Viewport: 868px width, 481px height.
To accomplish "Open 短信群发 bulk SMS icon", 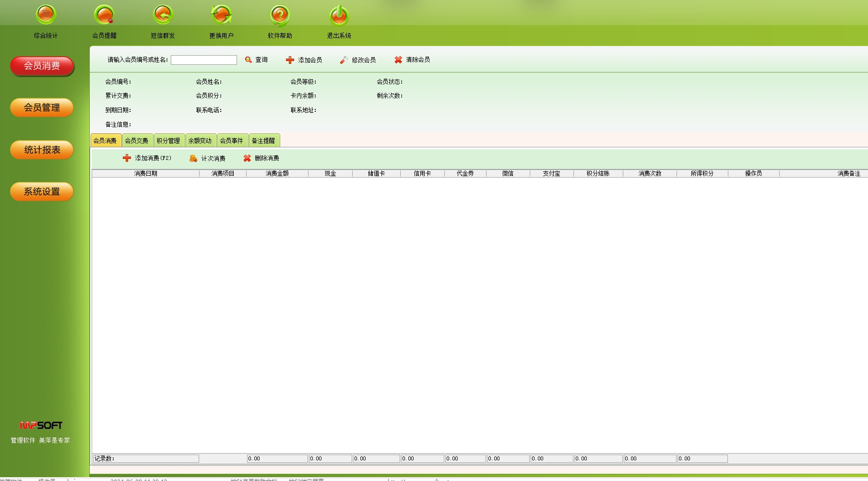I will (163, 15).
